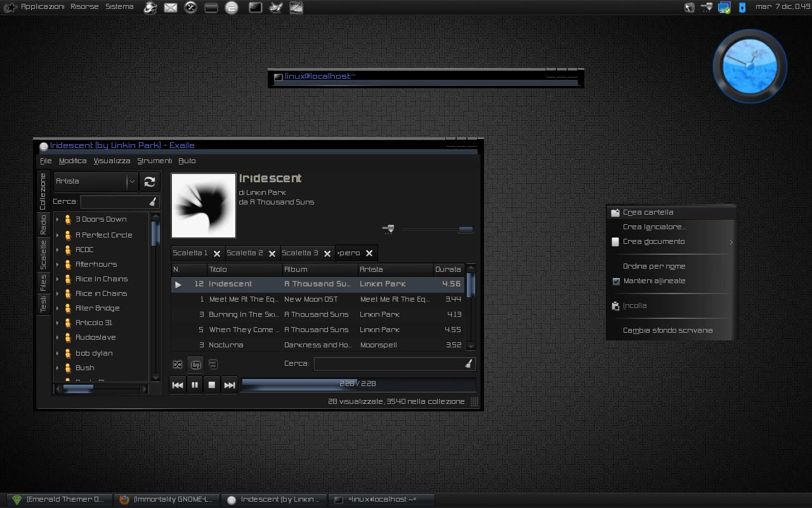Expand the Afterhours artist node
Image resolution: width=812 pixels, height=508 pixels.
point(58,264)
